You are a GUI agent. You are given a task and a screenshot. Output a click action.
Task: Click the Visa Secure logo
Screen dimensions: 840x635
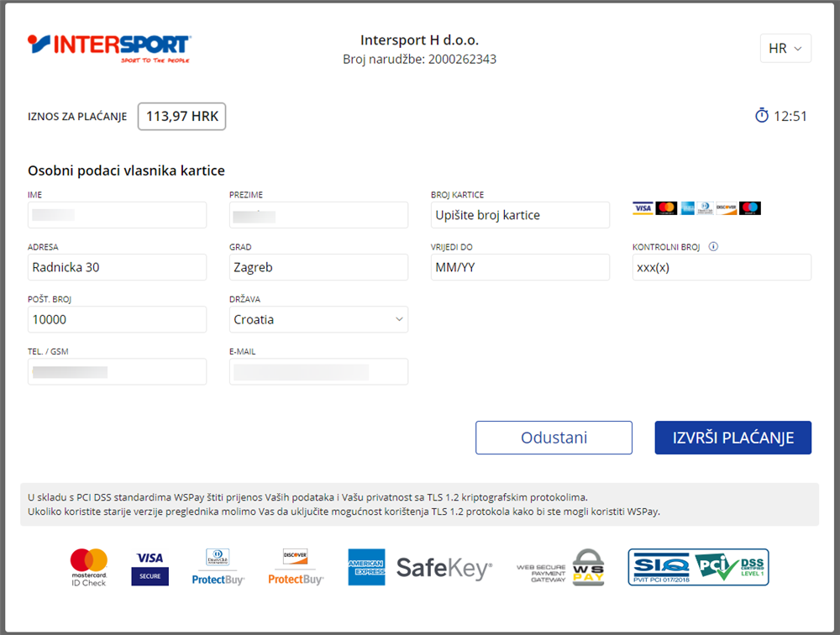click(x=150, y=568)
